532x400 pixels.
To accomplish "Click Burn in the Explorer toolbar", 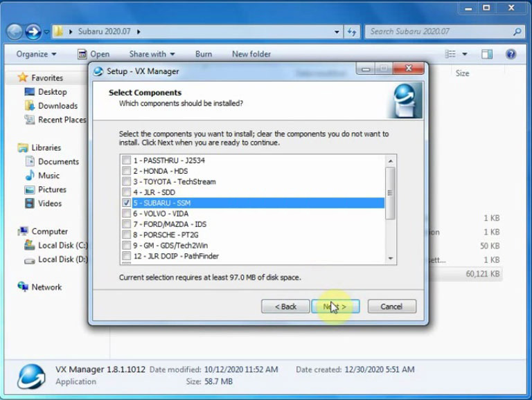I will [204, 54].
